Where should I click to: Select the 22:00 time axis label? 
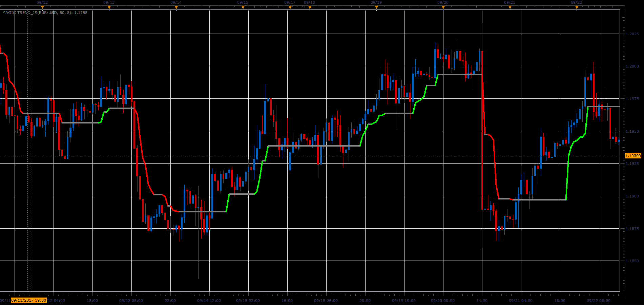(170, 301)
